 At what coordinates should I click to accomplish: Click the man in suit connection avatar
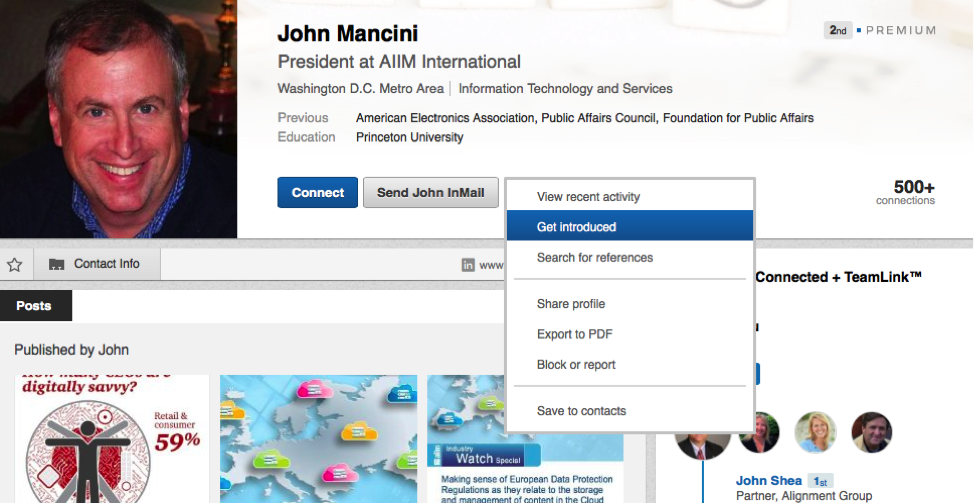(x=703, y=446)
